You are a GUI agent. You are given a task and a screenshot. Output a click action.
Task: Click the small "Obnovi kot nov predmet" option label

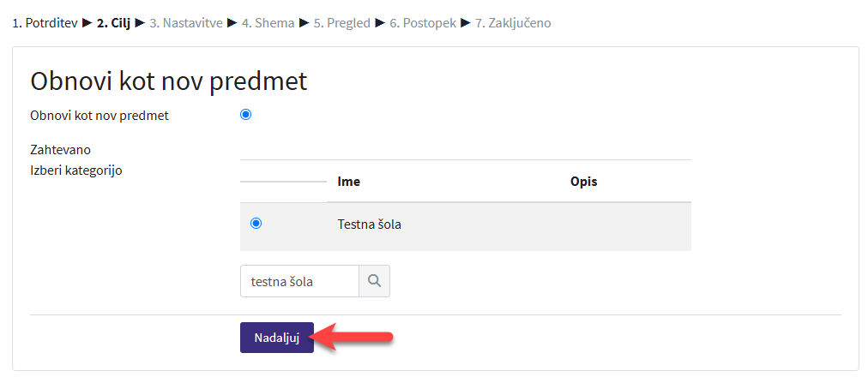[99, 116]
